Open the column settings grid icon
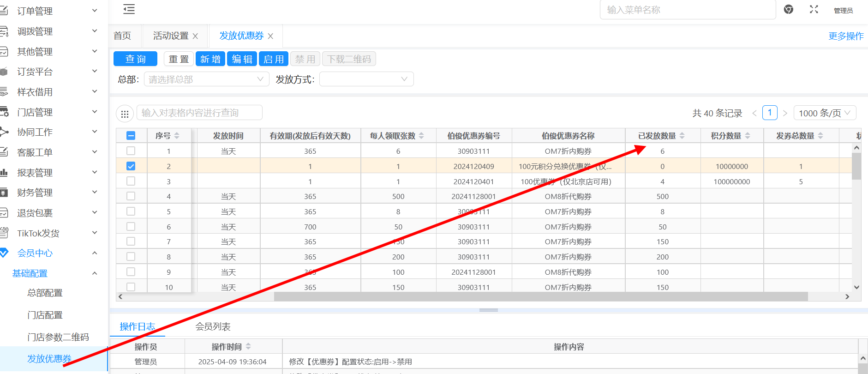Viewport: 868px width, 374px height. click(125, 114)
